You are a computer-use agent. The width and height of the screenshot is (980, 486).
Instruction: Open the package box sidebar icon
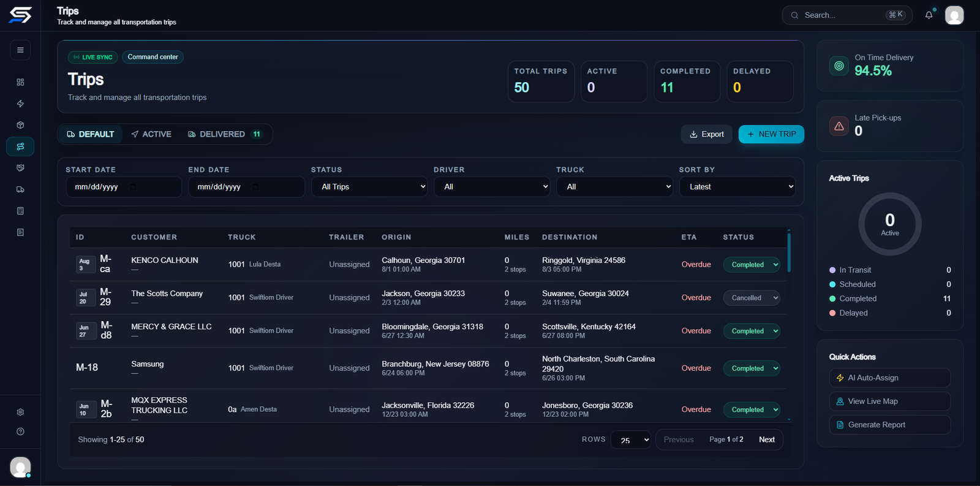click(x=20, y=125)
